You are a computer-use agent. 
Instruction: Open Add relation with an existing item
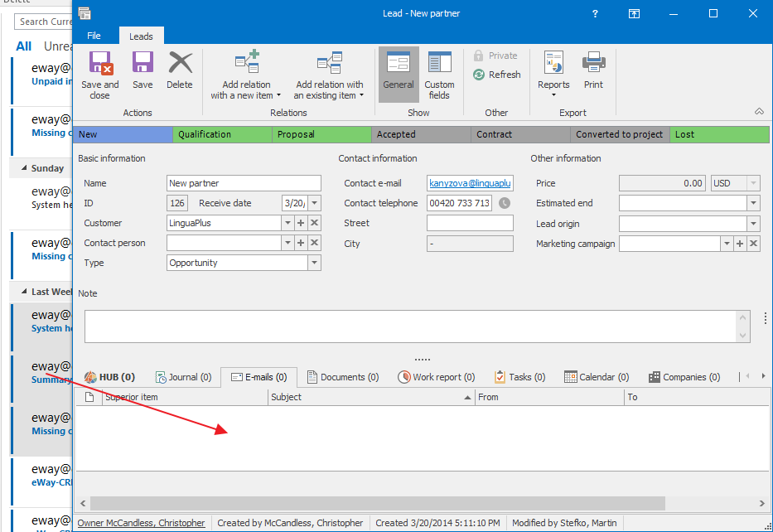(329, 75)
